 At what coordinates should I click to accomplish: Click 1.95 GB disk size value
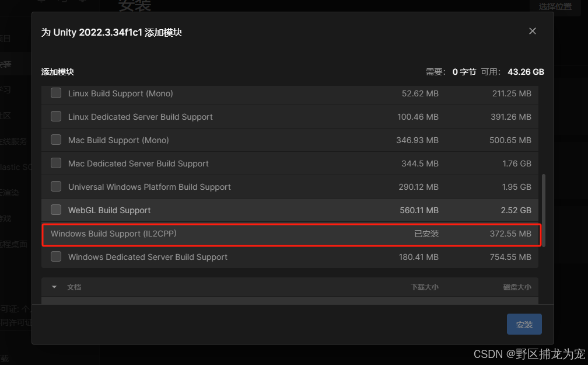[517, 187]
